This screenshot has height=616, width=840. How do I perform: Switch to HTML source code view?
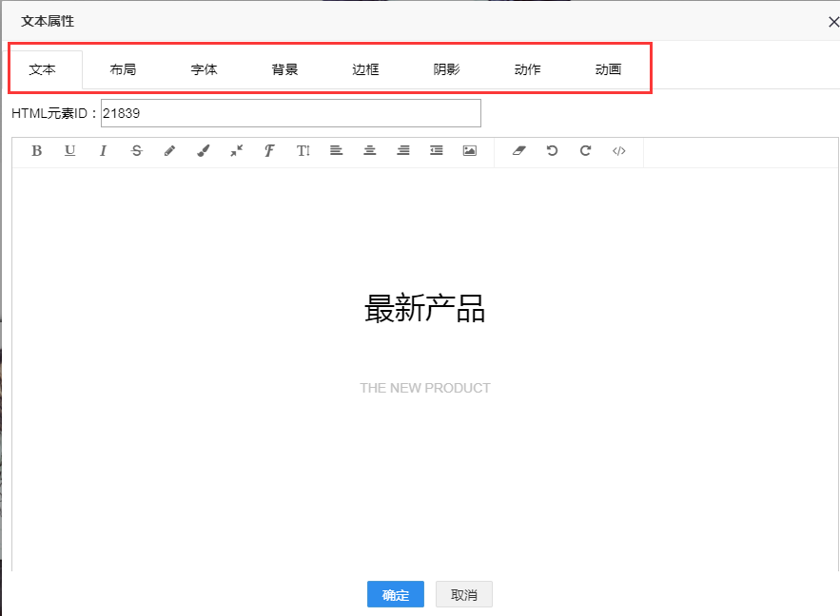618,151
